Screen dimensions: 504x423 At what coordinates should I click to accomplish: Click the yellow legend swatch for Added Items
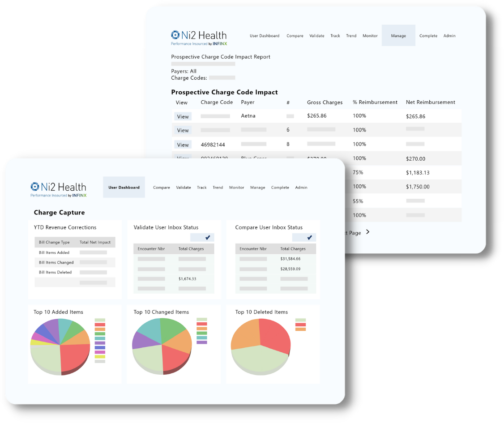pyautogui.click(x=100, y=357)
